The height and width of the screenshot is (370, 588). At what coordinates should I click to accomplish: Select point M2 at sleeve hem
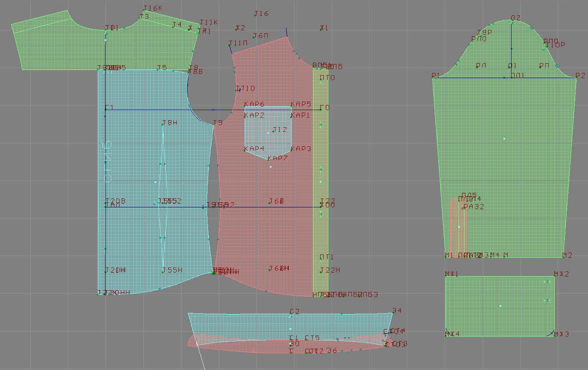(x=563, y=257)
